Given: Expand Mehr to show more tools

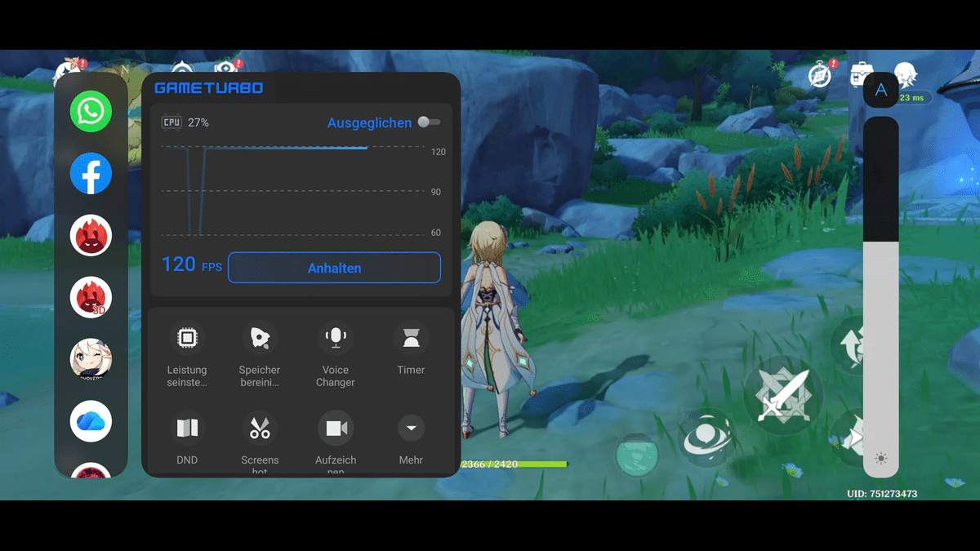Looking at the screenshot, I should coord(411,428).
